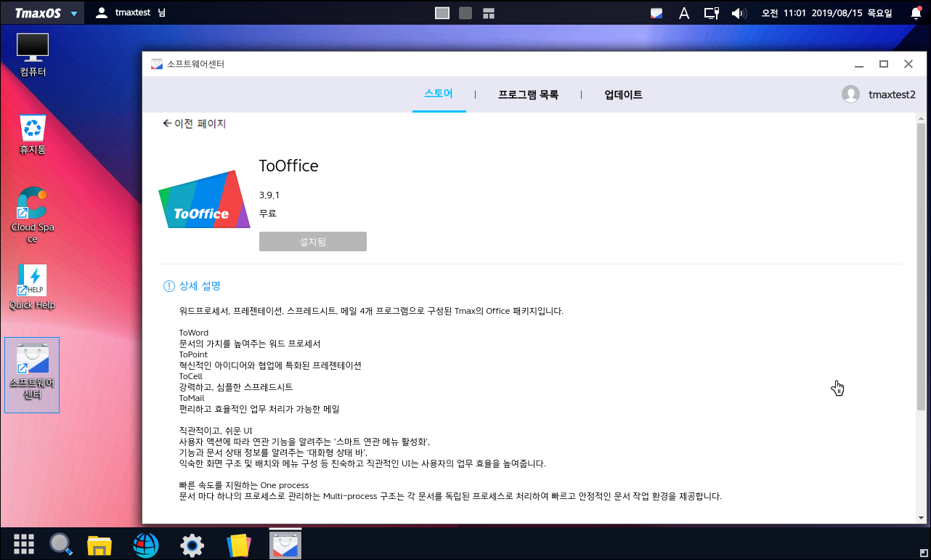
Task: Click the magnifier search icon in taskbar
Action: point(61,544)
